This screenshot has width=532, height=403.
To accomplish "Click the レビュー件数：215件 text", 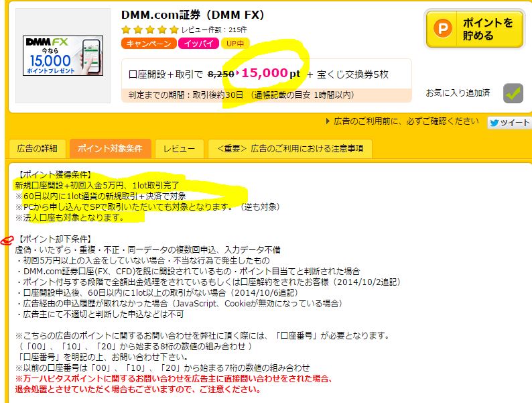I will click(x=214, y=30).
